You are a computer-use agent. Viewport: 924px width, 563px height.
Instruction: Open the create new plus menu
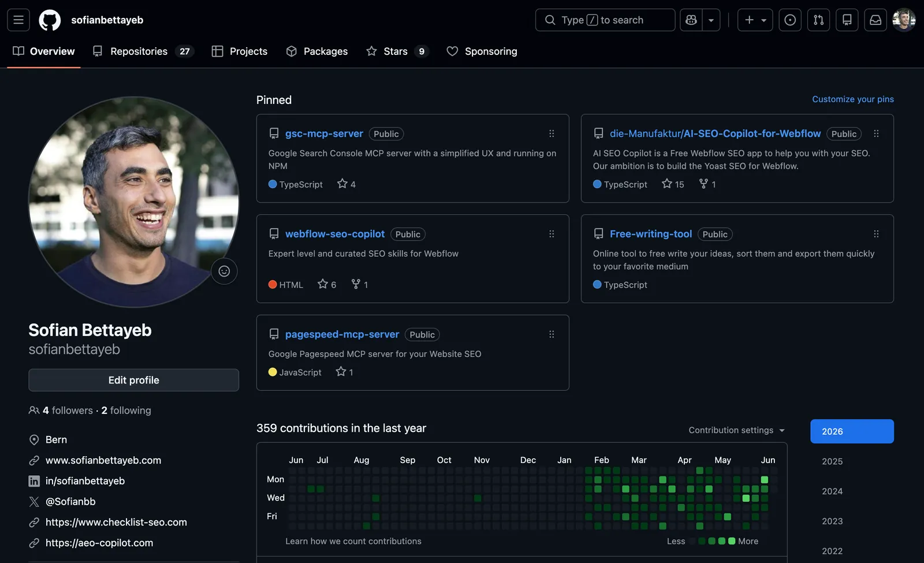coord(755,20)
